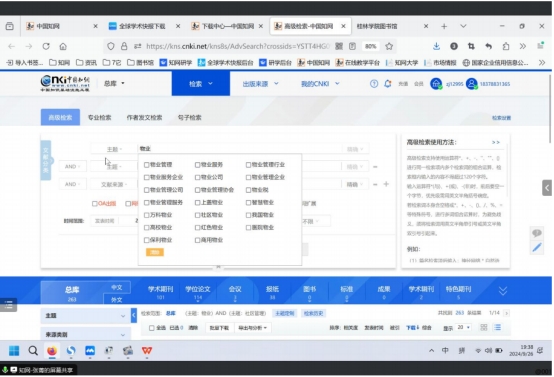The image size is (554, 377).
Task: Open the browser downloads arrow icon
Action: pyautogui.click(x=436, y=46)
